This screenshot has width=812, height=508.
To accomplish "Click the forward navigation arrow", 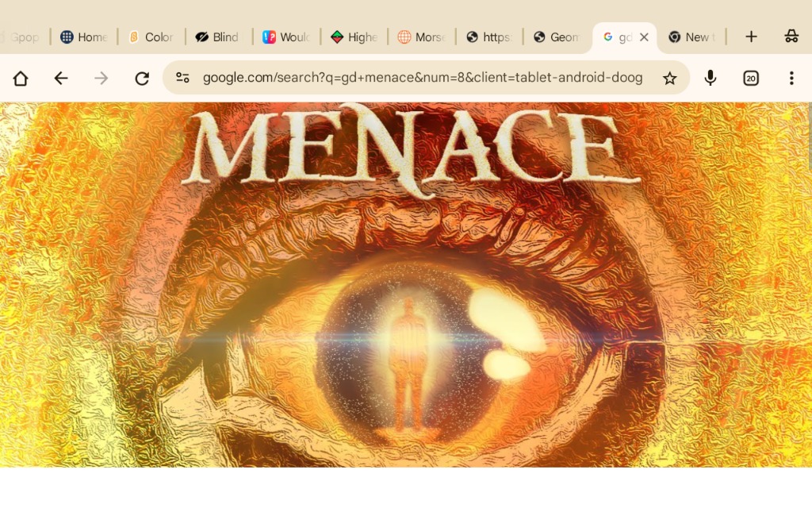I will tap(101, 78).
